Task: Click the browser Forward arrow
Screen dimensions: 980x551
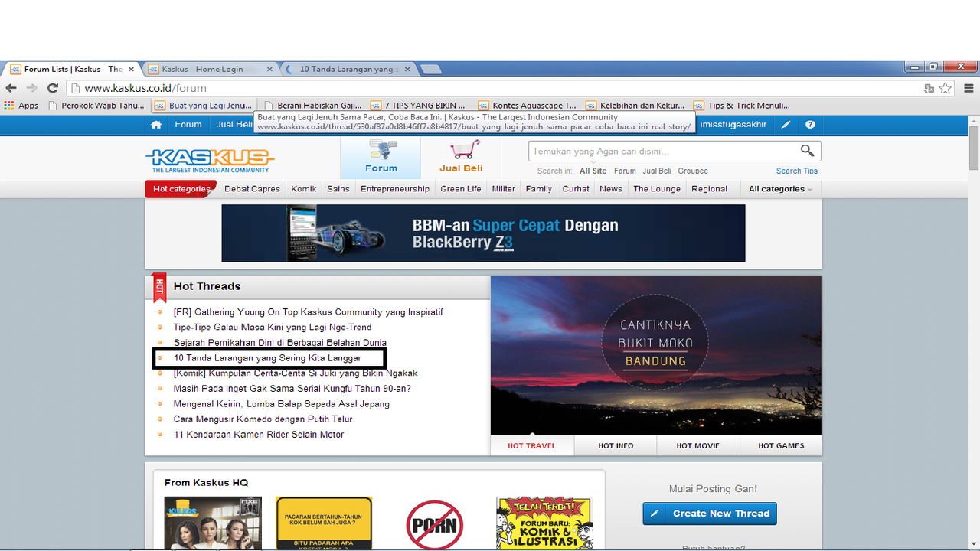Action: point(31,88)
